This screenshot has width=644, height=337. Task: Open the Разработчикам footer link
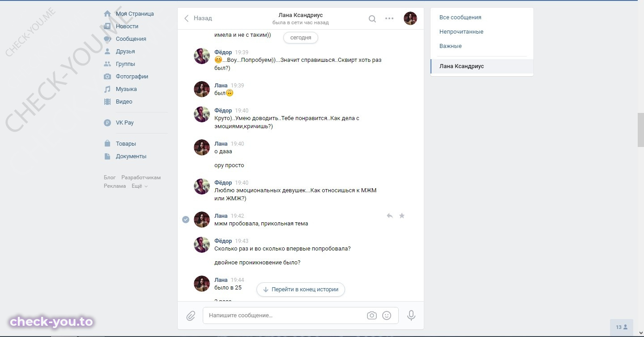(x=141, y=177)
